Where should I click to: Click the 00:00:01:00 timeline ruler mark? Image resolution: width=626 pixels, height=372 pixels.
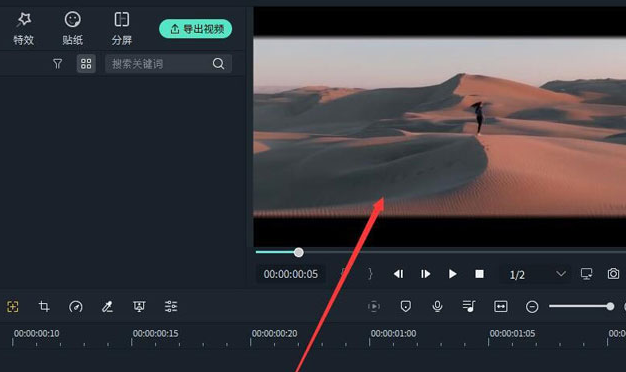pos(393,333)
